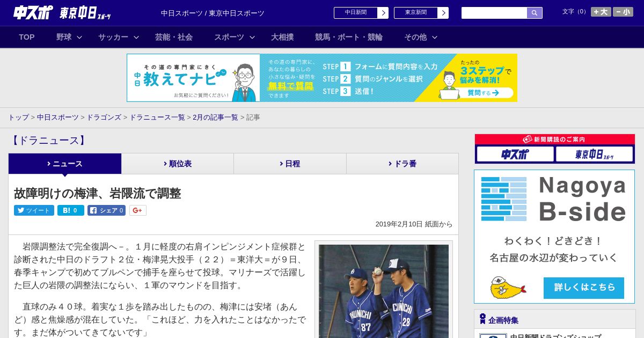The image size is (644, 338).
Task: Click the 中日スポーツ / 東京中日スポーツ header text
Action: click(x=213, y=13)
